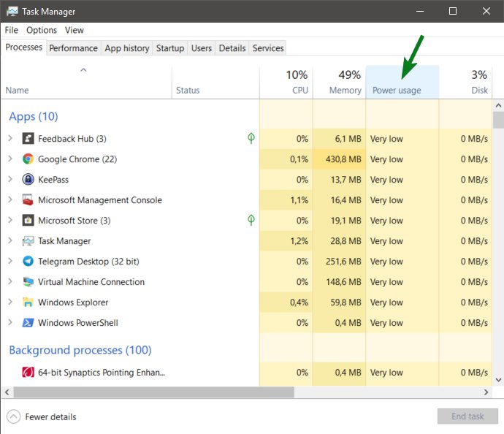The height and width of the screenshot is (434, 504).
Task: Click Virtual Machine Connection's 148,6 MB memory cell
Action: tap(339, 282)
